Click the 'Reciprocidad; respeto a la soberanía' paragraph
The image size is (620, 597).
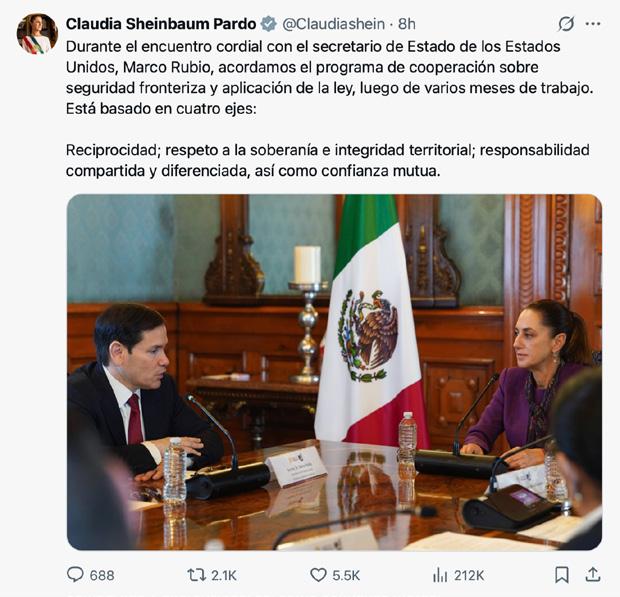[x=328, y=161]
